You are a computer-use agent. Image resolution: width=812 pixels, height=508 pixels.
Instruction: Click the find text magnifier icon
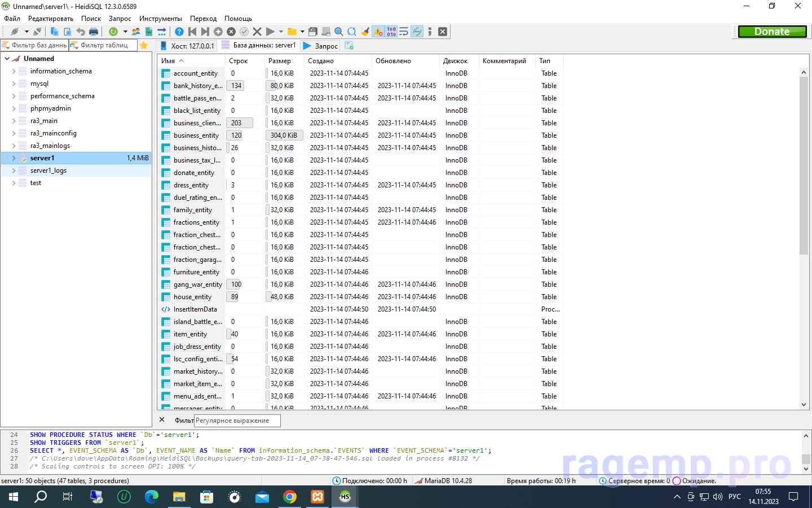[339, 32]
